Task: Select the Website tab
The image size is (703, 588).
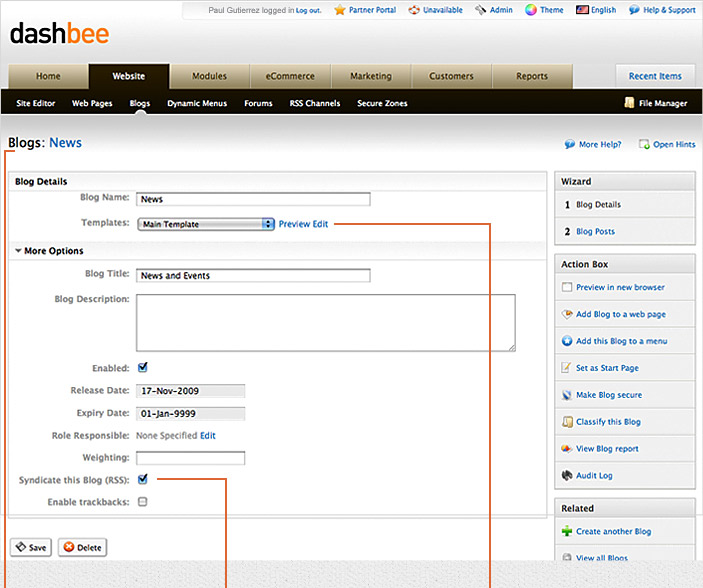Action: pyautogui.click(x=129, y=76)
